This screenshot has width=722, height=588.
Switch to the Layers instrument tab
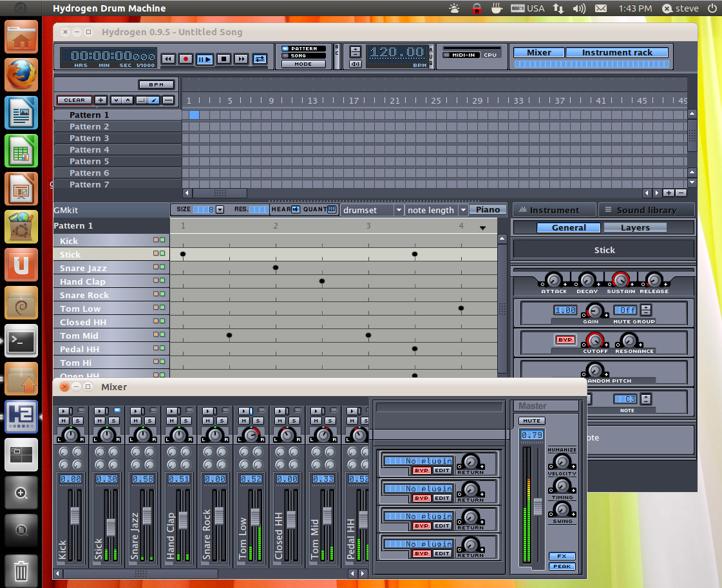[x=635, y=227]
